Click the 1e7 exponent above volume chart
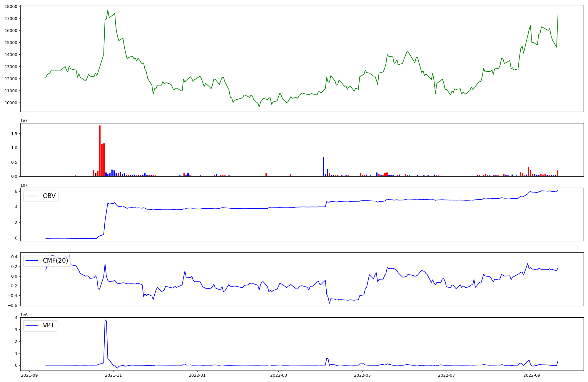Viewport: 588px width, 382px height. (x=24, y=120)
